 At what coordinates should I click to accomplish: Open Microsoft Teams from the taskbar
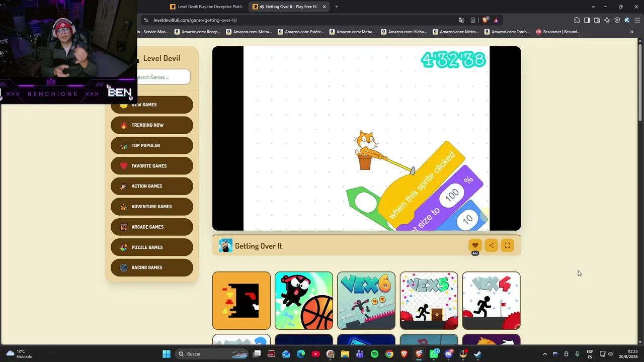[x=360, y=354]
